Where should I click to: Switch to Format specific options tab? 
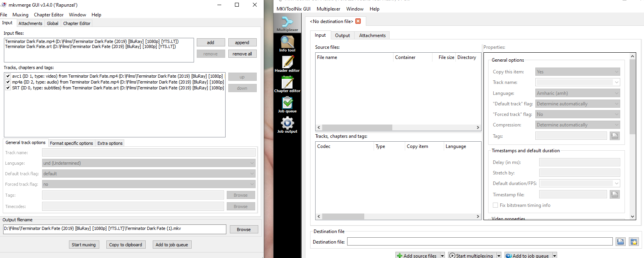(x=71, y=143)
